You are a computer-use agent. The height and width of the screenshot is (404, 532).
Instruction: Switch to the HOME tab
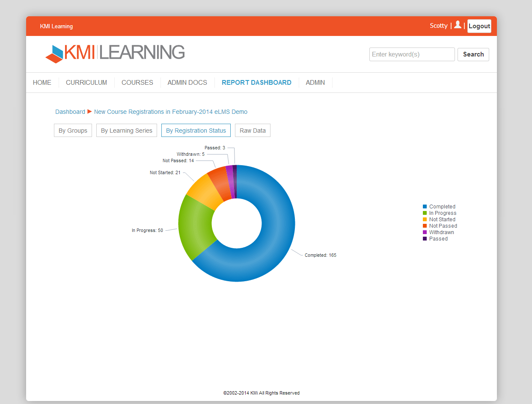tap(42, 82)
